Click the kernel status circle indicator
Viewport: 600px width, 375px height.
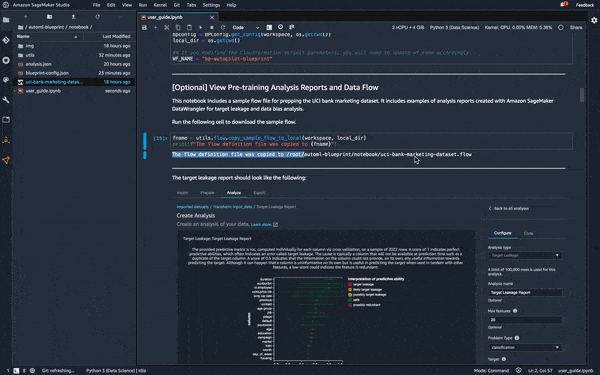pyautogui.click(x=561, y=28)
